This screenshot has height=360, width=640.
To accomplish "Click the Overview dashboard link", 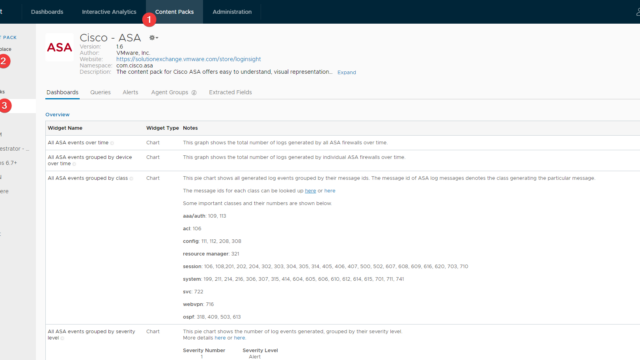I will coord(57,115).
